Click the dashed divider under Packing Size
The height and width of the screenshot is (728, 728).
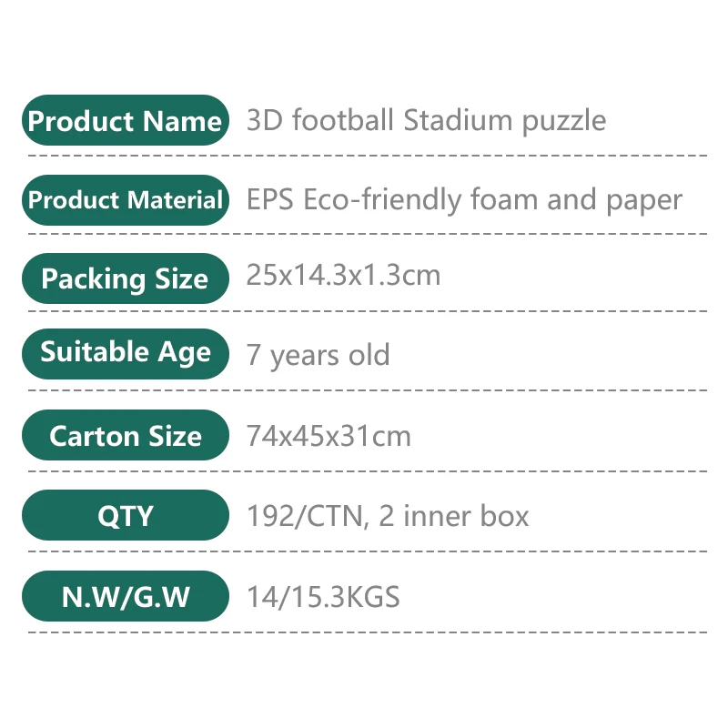click(368, 311)
